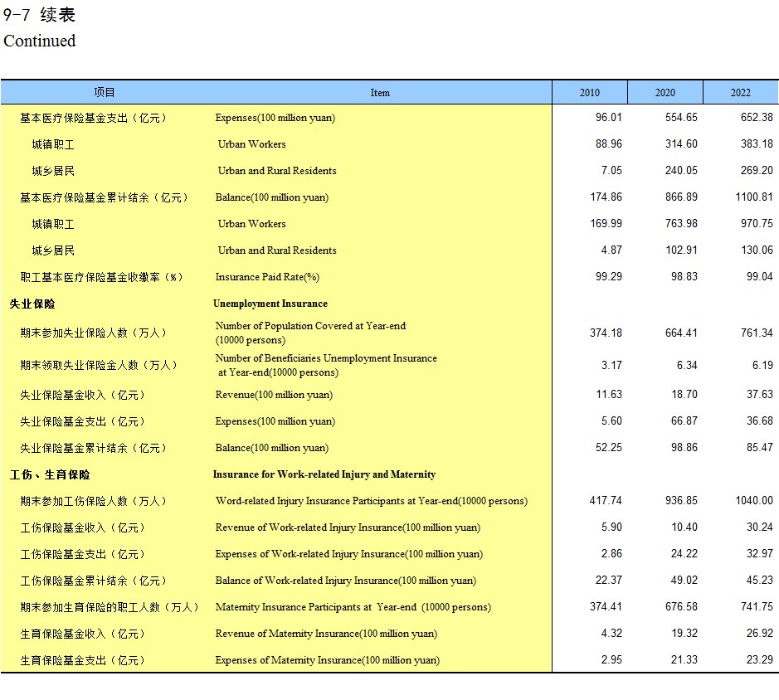Select the value 866.89
This screenshot has width=779, height=700.
tap(681, 197)
